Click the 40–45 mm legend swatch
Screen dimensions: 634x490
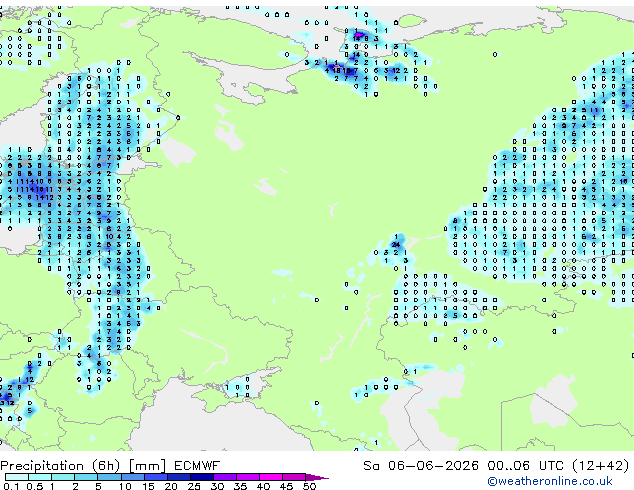pyautogui.click(x=271, y=477)
